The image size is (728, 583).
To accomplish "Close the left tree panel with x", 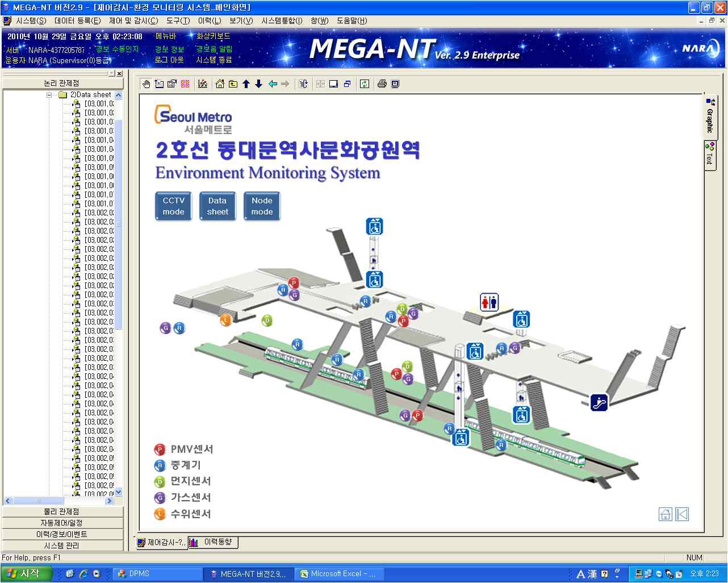I will (x=120, y=73).
